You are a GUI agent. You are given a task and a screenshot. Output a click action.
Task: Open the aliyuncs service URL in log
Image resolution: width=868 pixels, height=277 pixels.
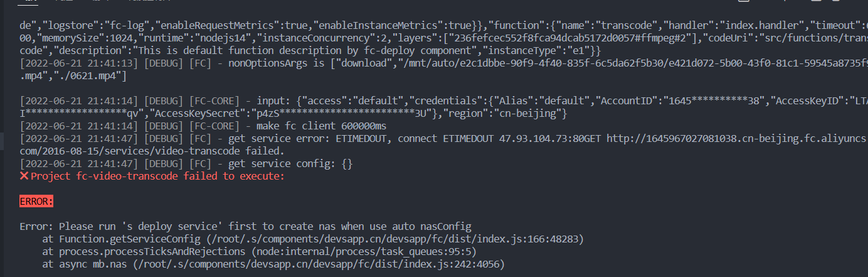[x=737, y=138]
